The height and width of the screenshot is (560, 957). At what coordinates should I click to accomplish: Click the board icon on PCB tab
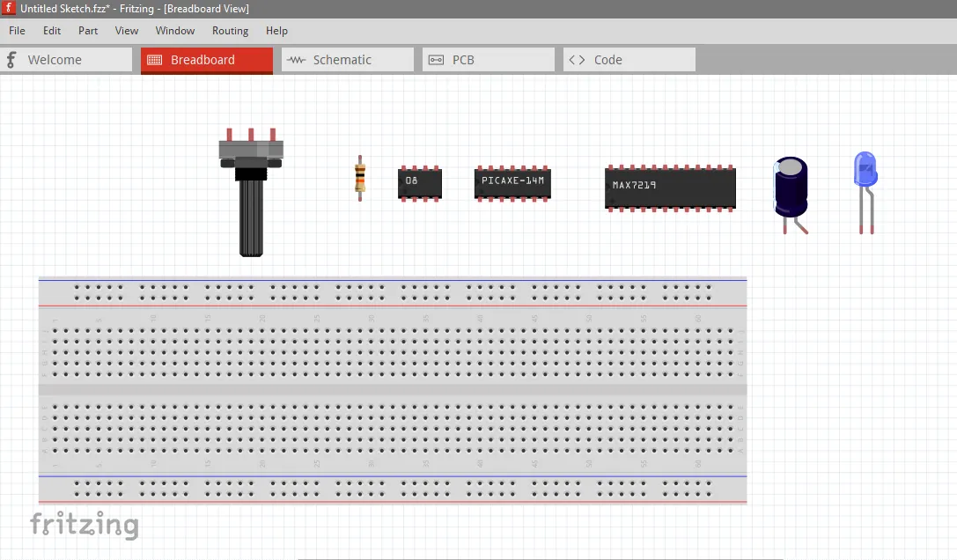pos(437,60)
